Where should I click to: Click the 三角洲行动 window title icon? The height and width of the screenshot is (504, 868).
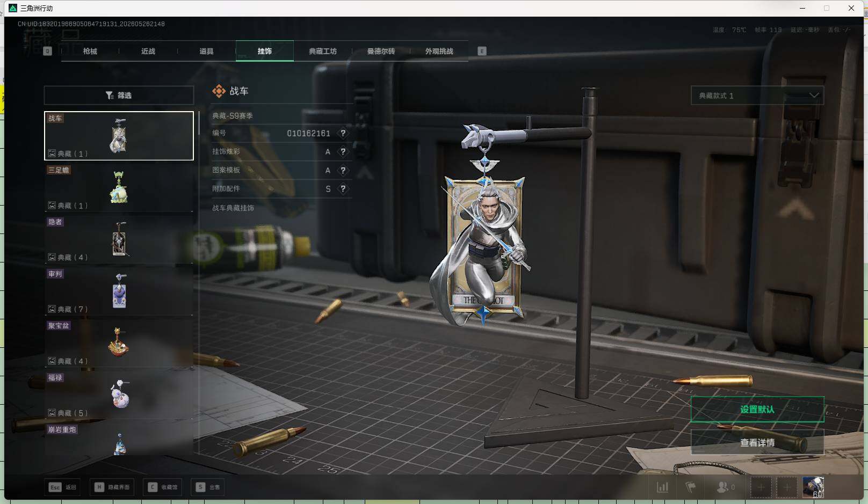point(13,8)
